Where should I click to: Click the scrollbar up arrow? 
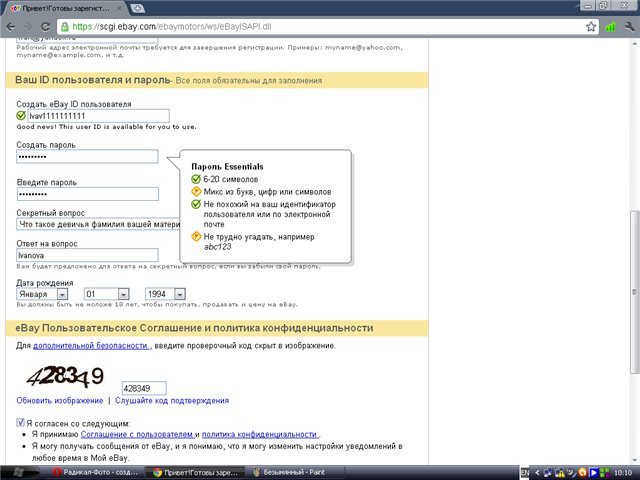click(634, 43)
